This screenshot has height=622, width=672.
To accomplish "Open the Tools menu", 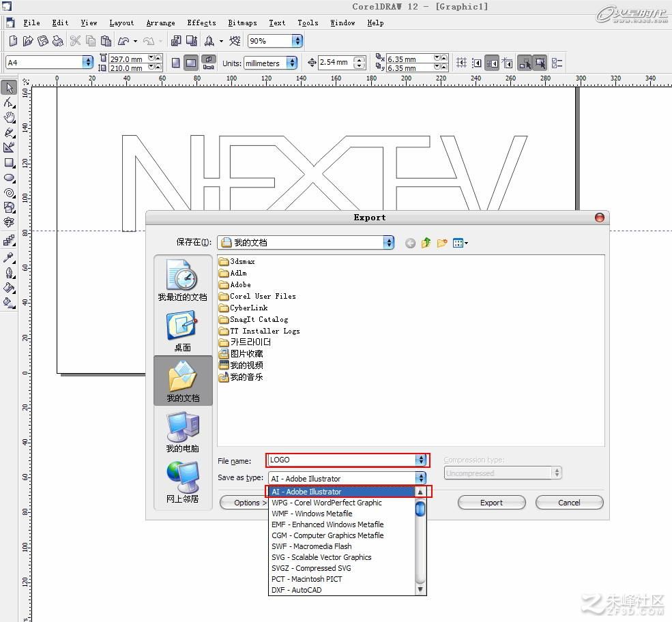I will [x=308, y=23].
